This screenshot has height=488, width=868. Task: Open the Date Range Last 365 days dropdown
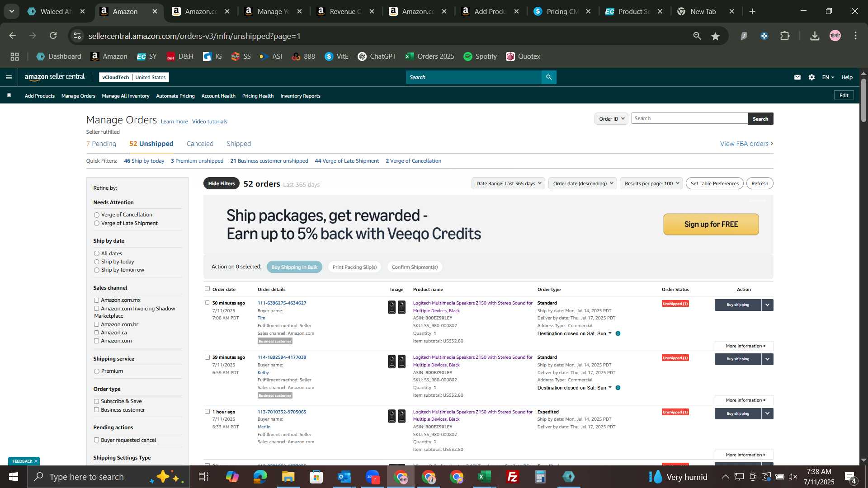click(x=508, y=183)
